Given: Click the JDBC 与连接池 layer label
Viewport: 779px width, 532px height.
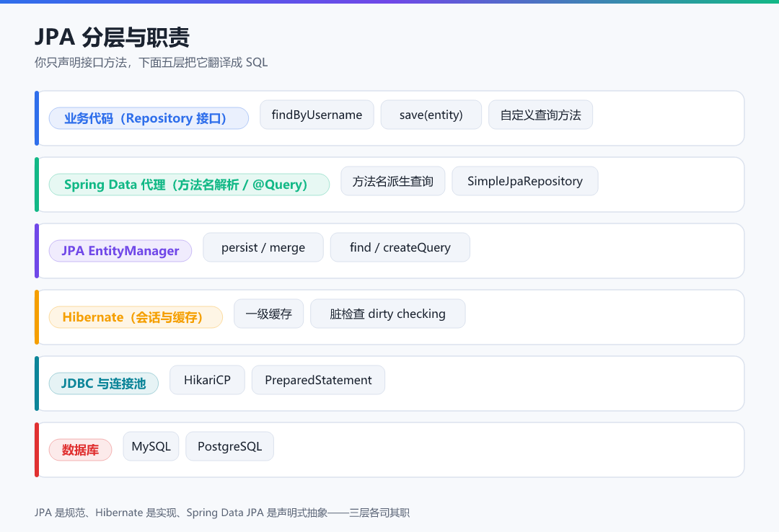Looking at the screenshot, I should tap(104, 384).
